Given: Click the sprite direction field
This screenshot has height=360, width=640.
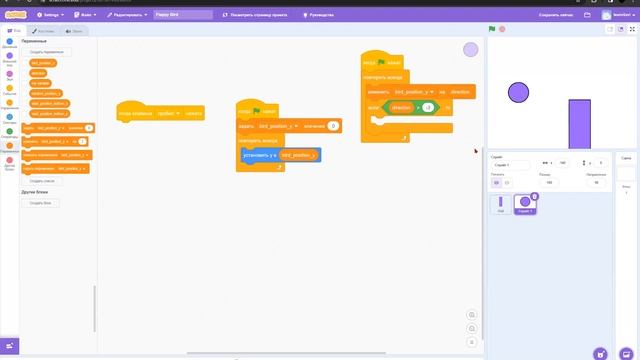Looking at the screenshot, I should (x=596, y=182).
